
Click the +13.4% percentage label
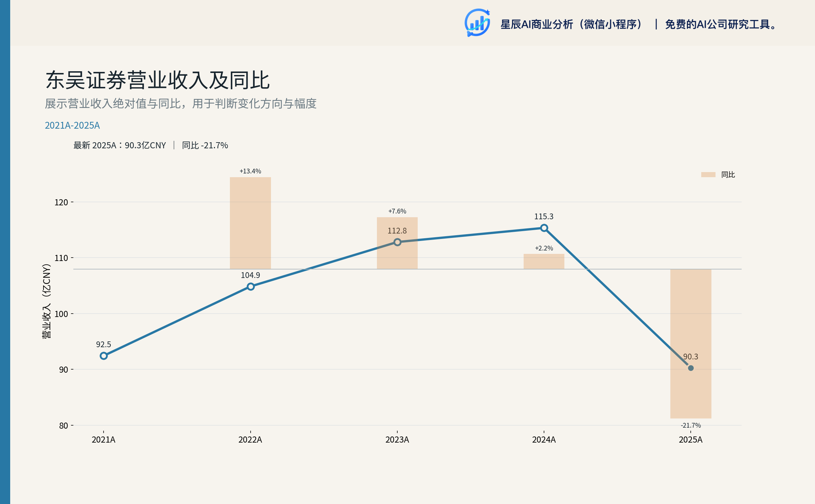tap(250, 171)
